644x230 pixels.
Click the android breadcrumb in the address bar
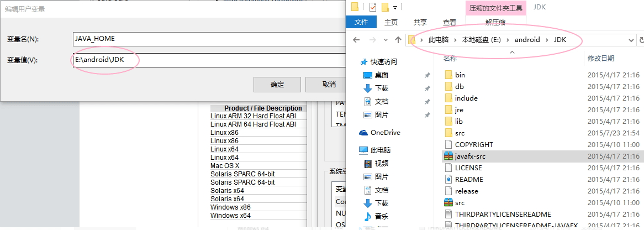(527, 40)
